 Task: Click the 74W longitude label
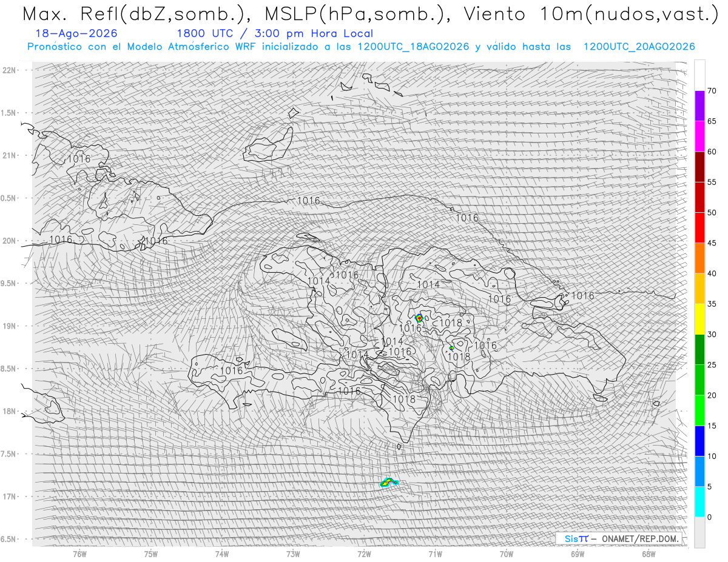(x=221, y=554)
